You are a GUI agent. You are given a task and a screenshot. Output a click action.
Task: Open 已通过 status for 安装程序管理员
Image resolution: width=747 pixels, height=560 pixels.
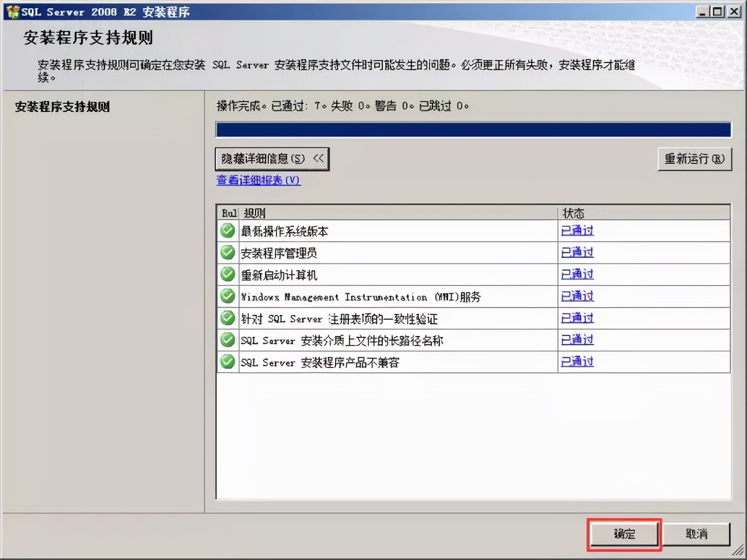pyautogui.click(x=577, y=252)
